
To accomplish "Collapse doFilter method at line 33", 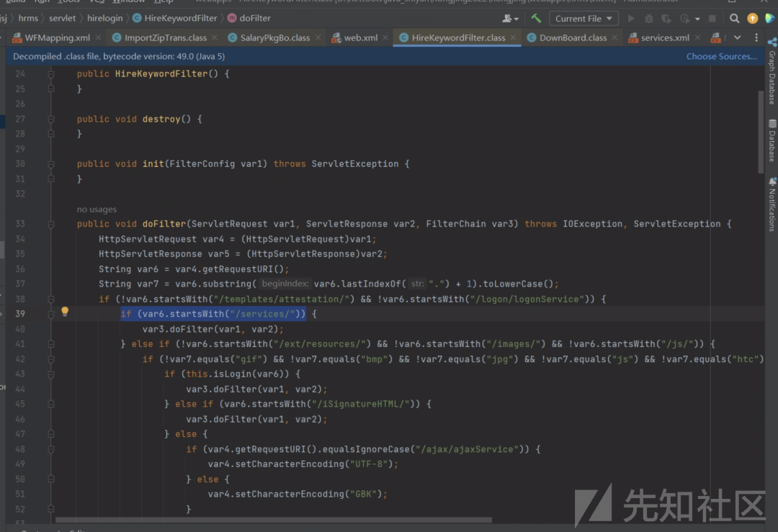I will click(x=50, y=224).
